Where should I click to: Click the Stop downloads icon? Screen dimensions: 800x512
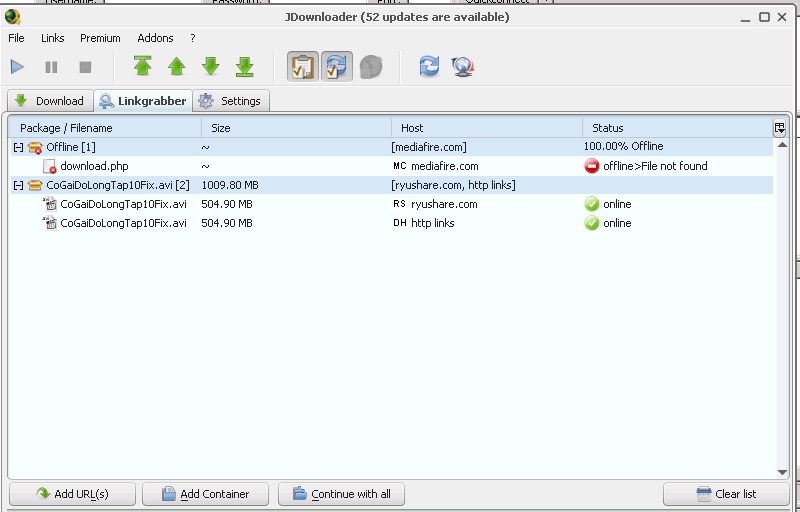coord(85,67)
